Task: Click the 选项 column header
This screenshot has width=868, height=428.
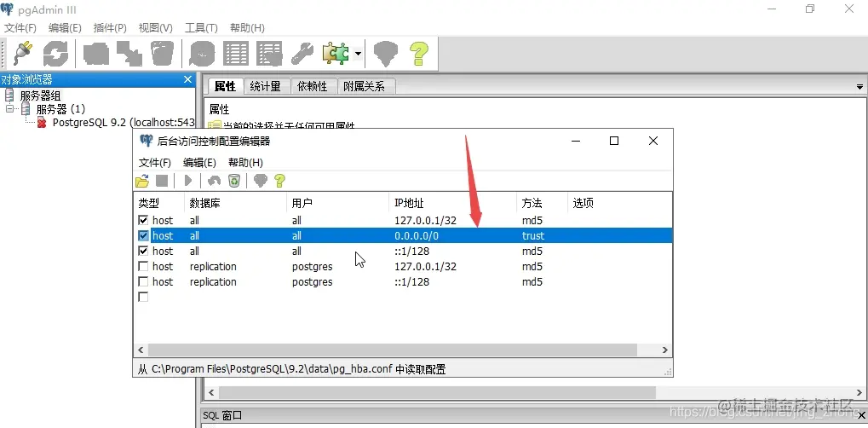Action: (619, 203)
